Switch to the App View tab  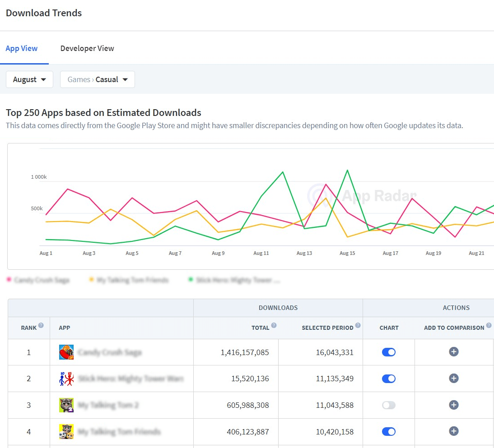21,48
